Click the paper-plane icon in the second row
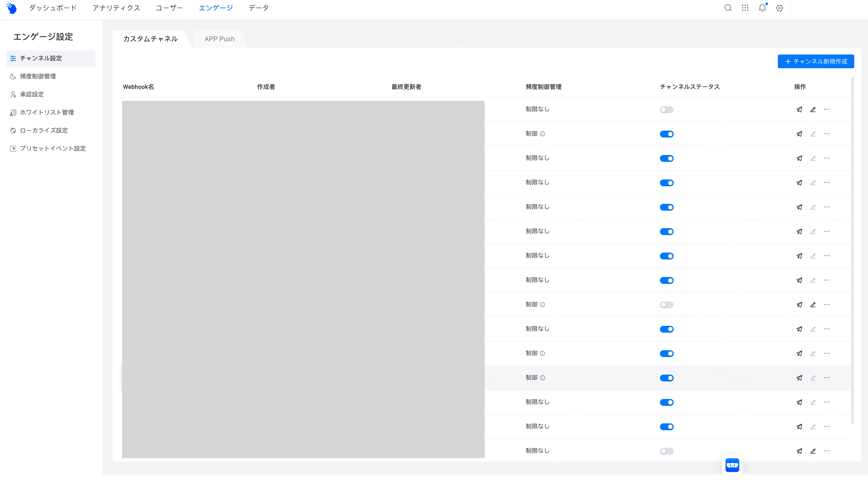868x480 pixels. [799, 134]
